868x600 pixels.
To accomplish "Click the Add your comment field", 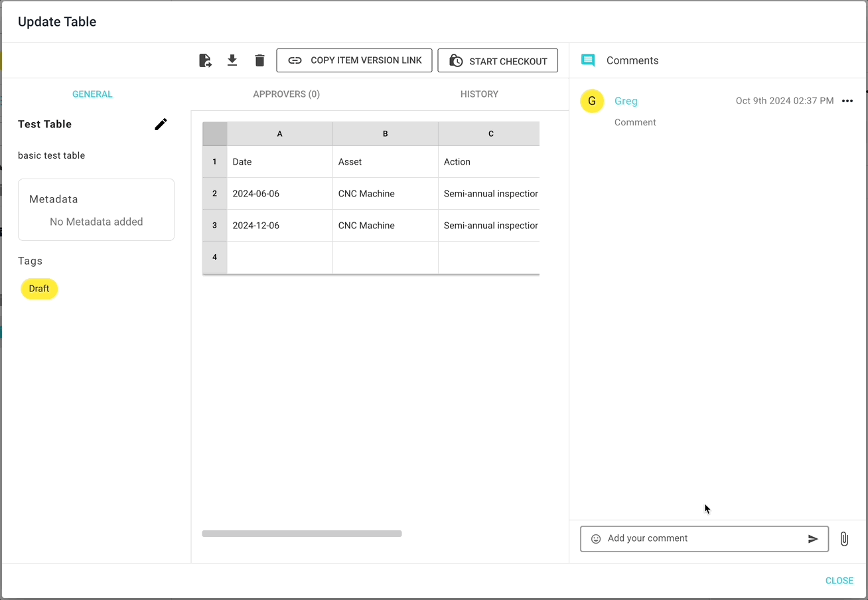I will (x=703, y=538).
